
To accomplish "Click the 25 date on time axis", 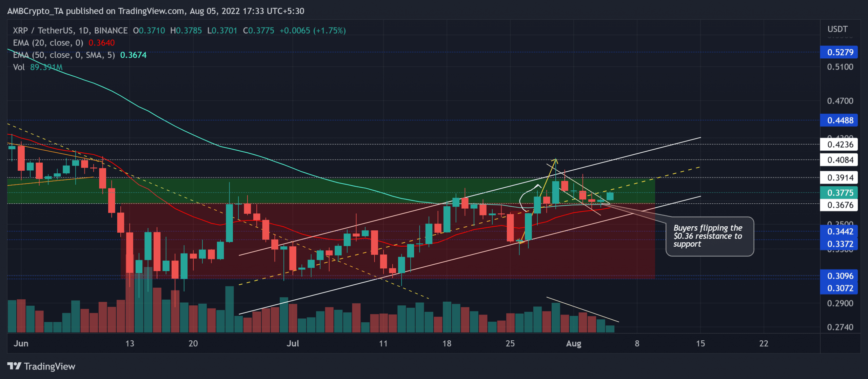I will click(510, 343).
